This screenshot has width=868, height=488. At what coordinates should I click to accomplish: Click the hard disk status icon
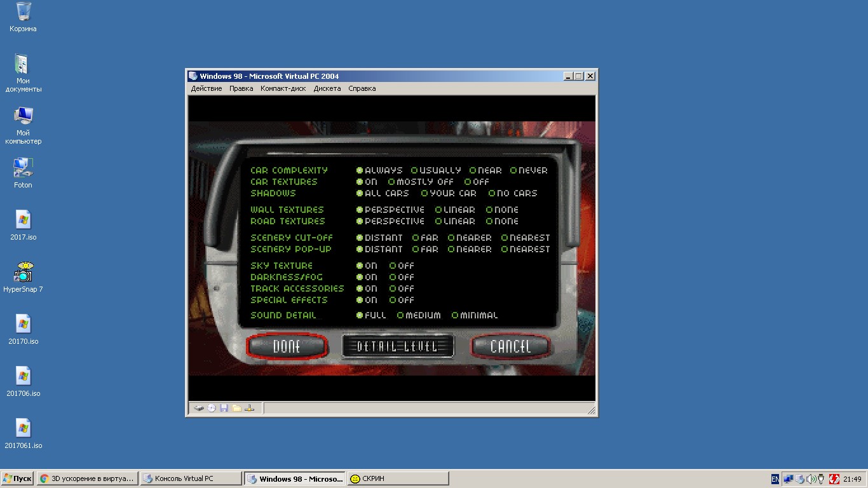[x=199, y=408]
